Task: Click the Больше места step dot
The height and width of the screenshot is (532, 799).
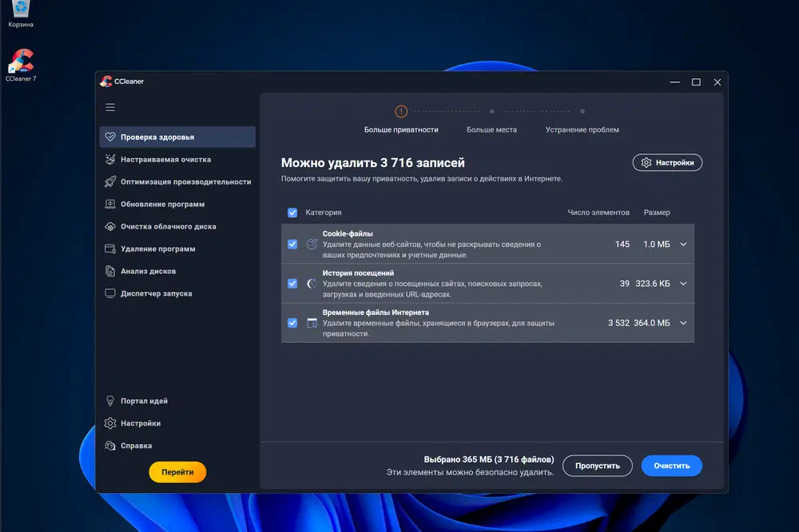Action: coord(491,111)
